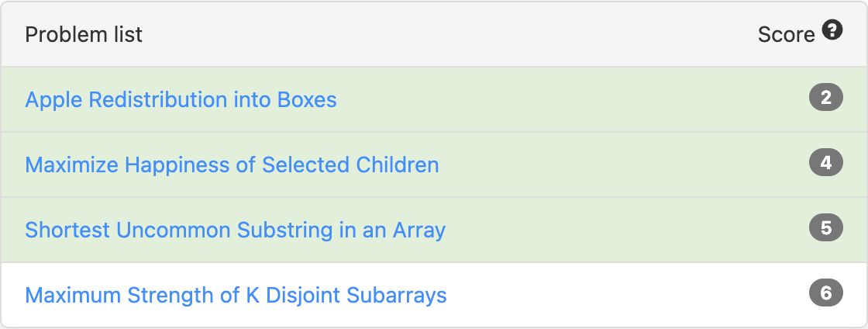Open Maximize Happiness of Selected Children

click(x=232, y=165)
